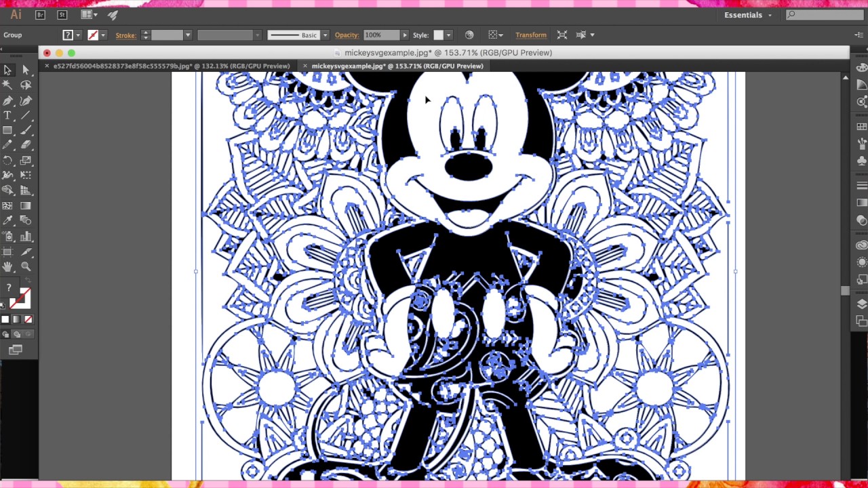Choose the Eraser tool
Image resolution: width=868 pixels, height=488 pixels.
pyautogui.click(x=26, y=145)
